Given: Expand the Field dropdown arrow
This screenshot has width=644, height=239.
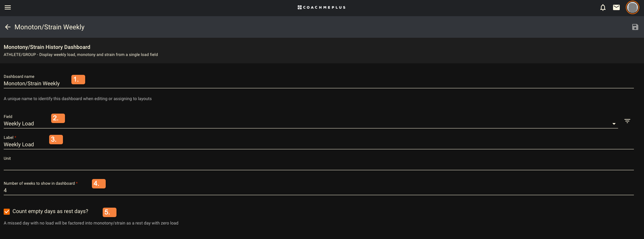Looking at the screenshot, I should 614,124.
